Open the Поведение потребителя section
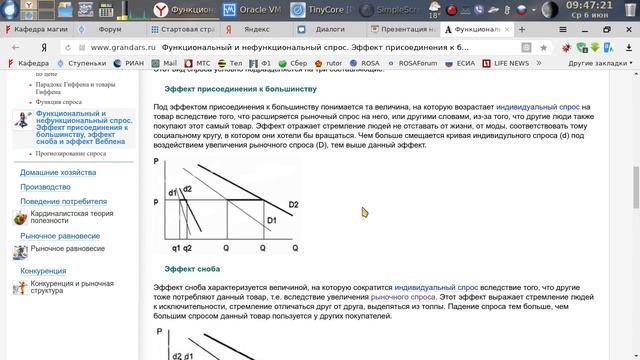640x360 pixels. coord(64,202)
